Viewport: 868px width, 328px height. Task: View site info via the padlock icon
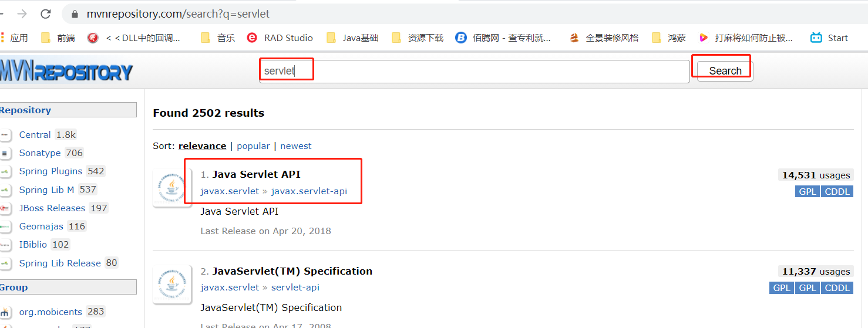75,13
